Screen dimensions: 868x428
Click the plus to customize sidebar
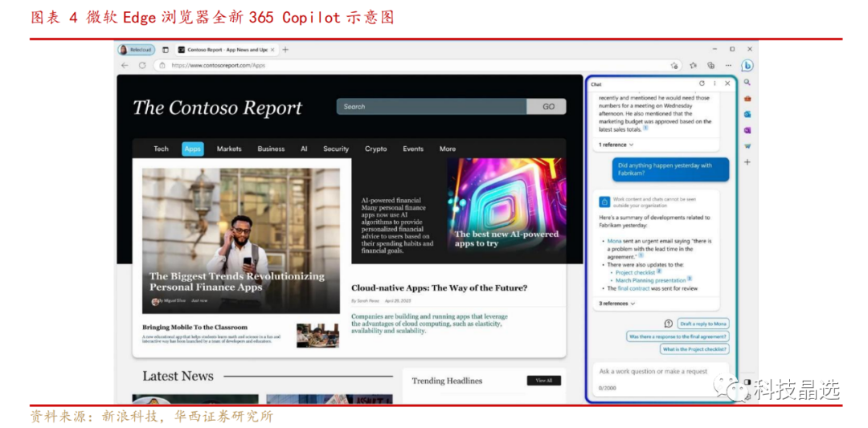747,162
